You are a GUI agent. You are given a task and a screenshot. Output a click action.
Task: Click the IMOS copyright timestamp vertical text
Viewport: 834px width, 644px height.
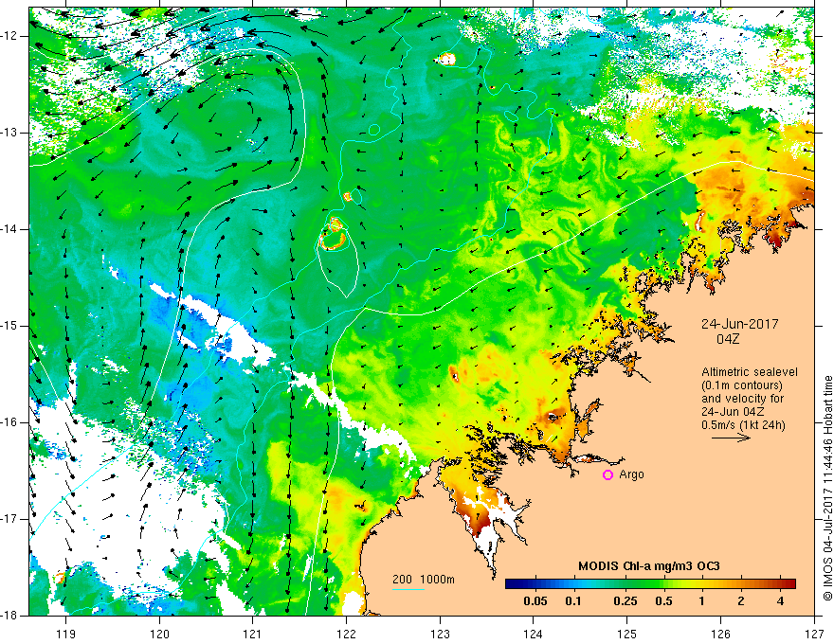click(827, 489)
